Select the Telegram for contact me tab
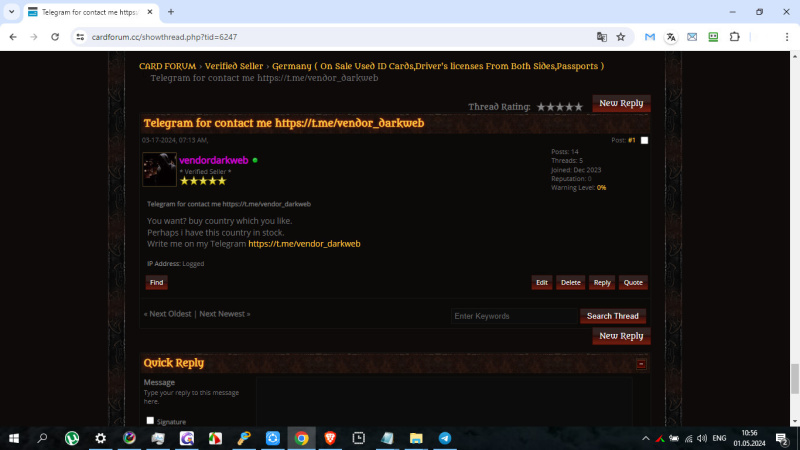The width and height of the screenshot is (800, 450). (x=91, y=12)
